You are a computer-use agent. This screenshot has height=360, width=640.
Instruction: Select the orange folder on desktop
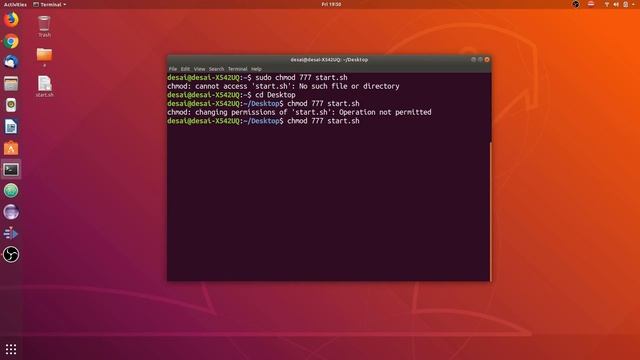pos(44,57)
